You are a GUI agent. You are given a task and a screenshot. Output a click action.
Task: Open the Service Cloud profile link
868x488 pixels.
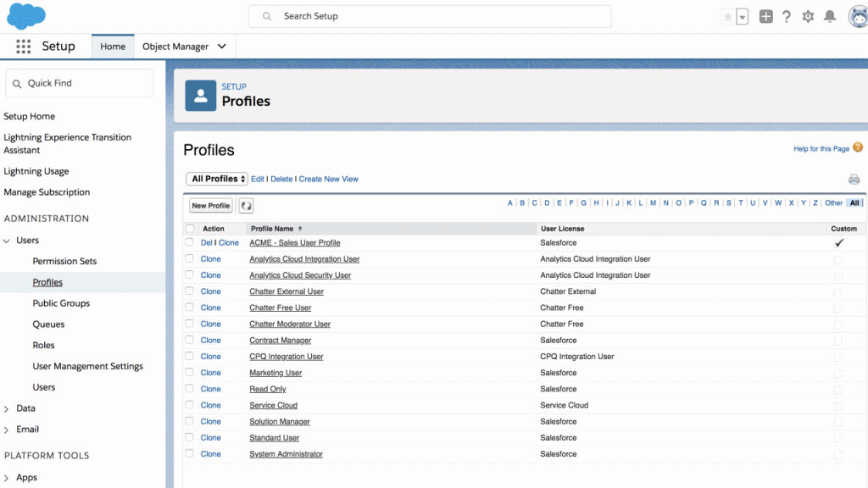coord(273,406)
